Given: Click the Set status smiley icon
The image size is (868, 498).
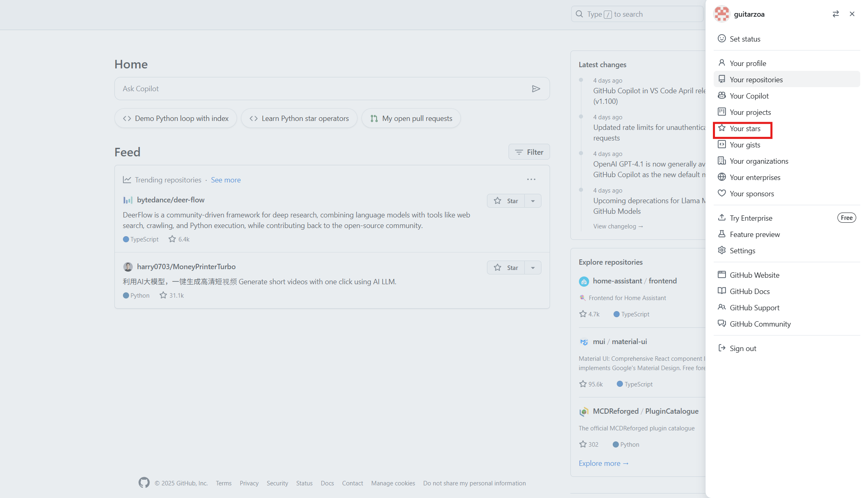Looking at the screenshot, I should click(721, 39).
